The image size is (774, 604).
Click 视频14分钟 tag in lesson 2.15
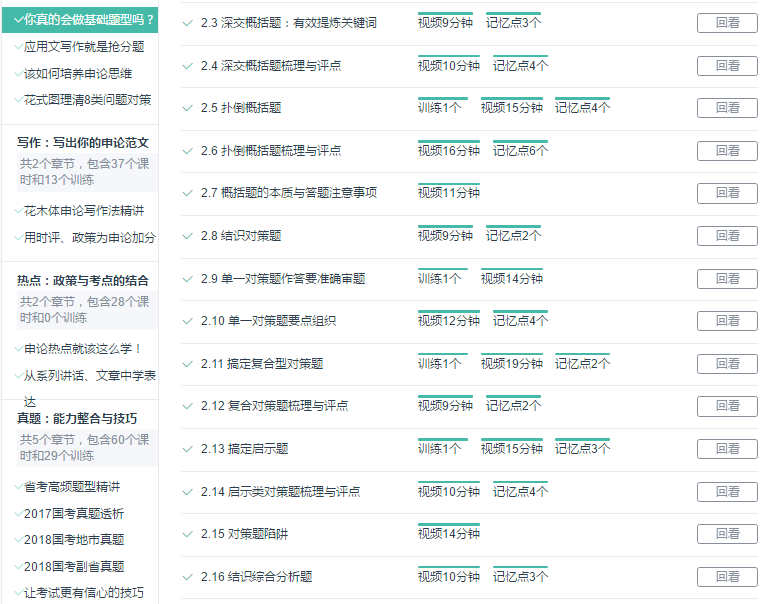(449, 533)
